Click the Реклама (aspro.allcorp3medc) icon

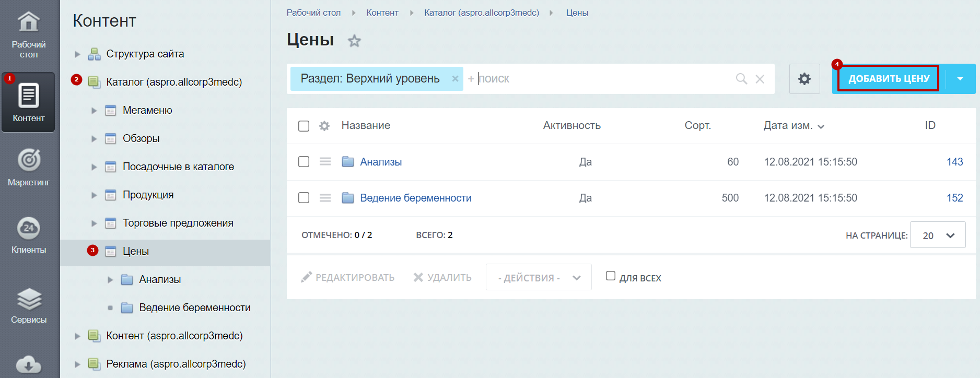click(x=94, y=364)
